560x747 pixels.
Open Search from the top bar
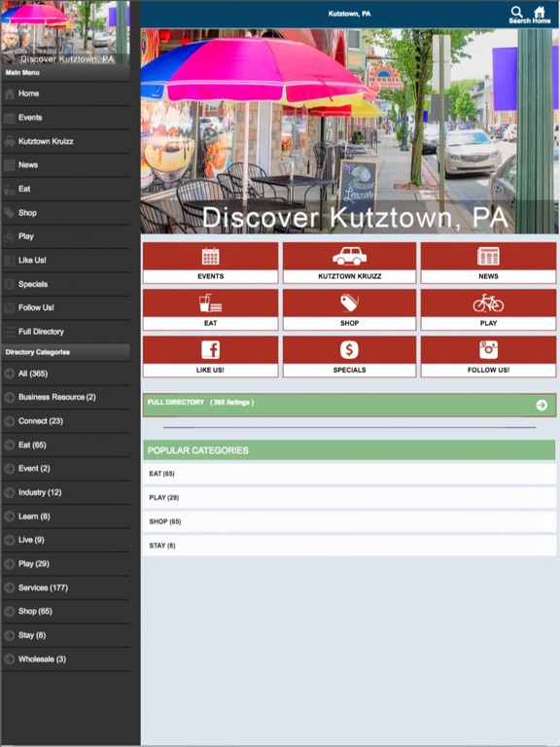coord(516,15)
